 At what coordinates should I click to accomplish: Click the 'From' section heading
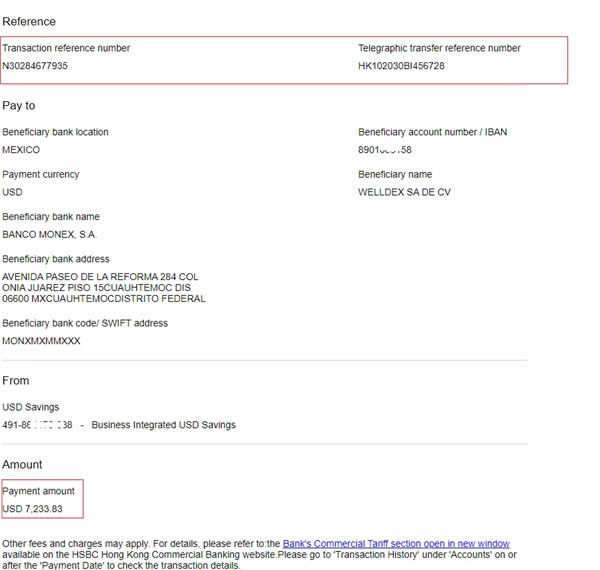point(16,381)
